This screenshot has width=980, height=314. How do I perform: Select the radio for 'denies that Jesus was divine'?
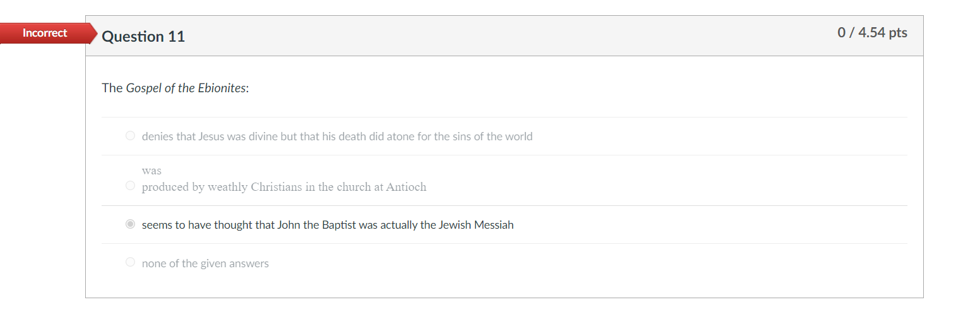coord(130,136)
